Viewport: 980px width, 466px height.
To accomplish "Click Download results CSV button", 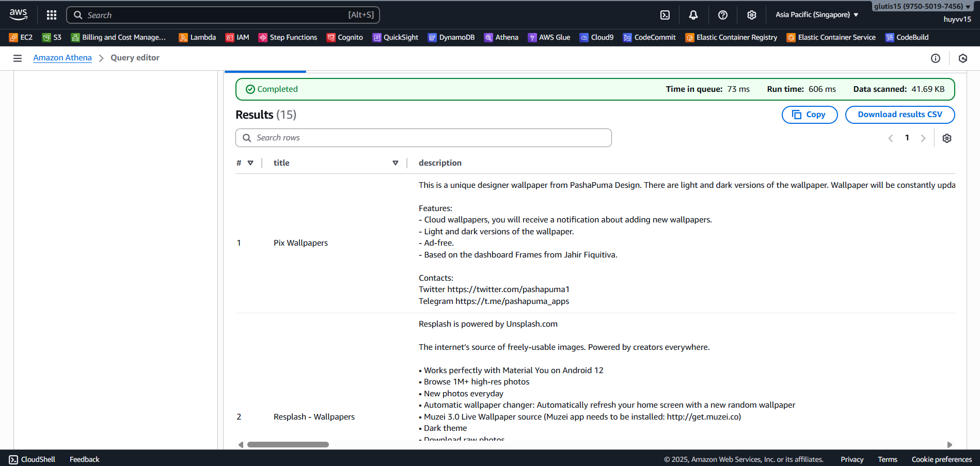I will tap(899, 115).
